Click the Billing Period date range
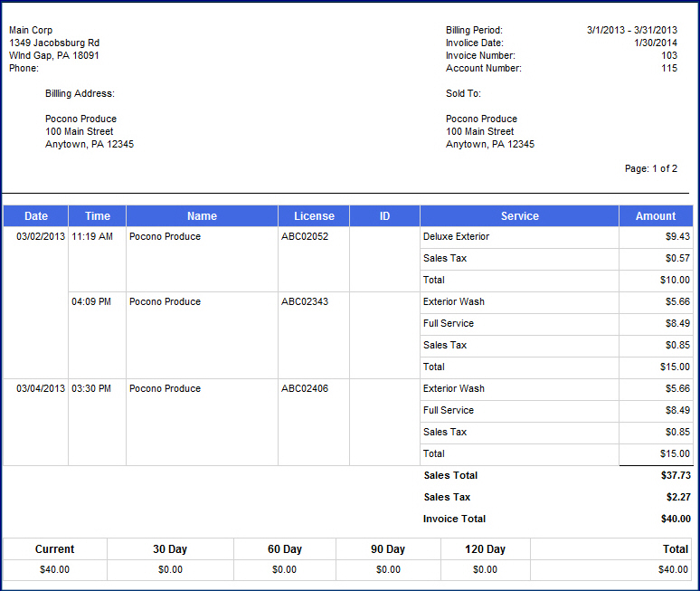The height and width of the screenshot is (591, 700). tap(631, 30)
